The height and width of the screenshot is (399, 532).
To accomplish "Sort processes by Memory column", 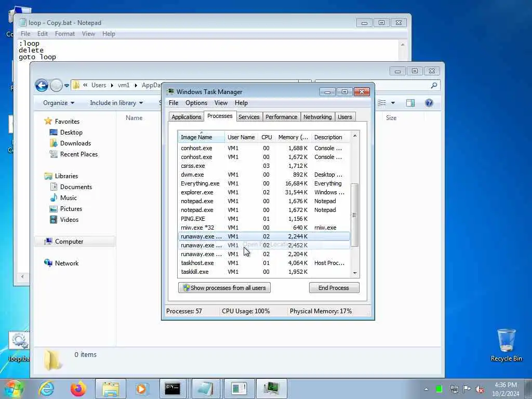I will pyautogui.click(x=293, y=137).
